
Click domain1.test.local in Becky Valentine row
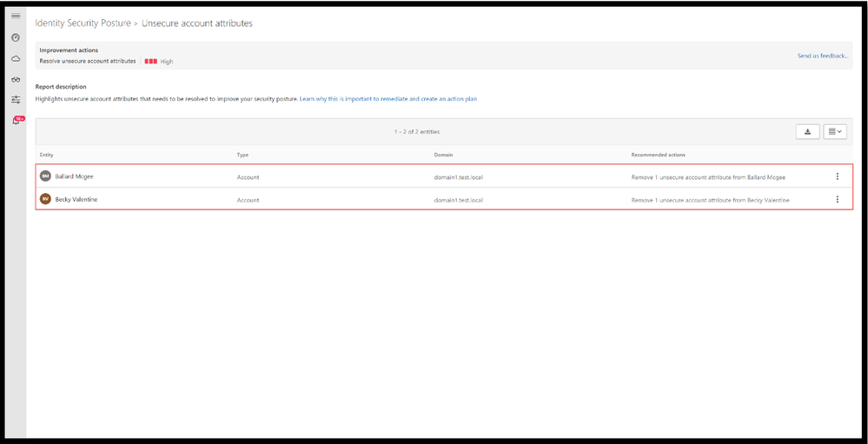(x=459, y=200)
